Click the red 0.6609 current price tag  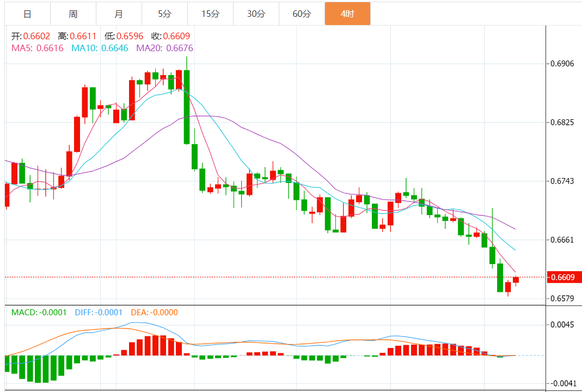pyautogui.click(x=564, y=277)
